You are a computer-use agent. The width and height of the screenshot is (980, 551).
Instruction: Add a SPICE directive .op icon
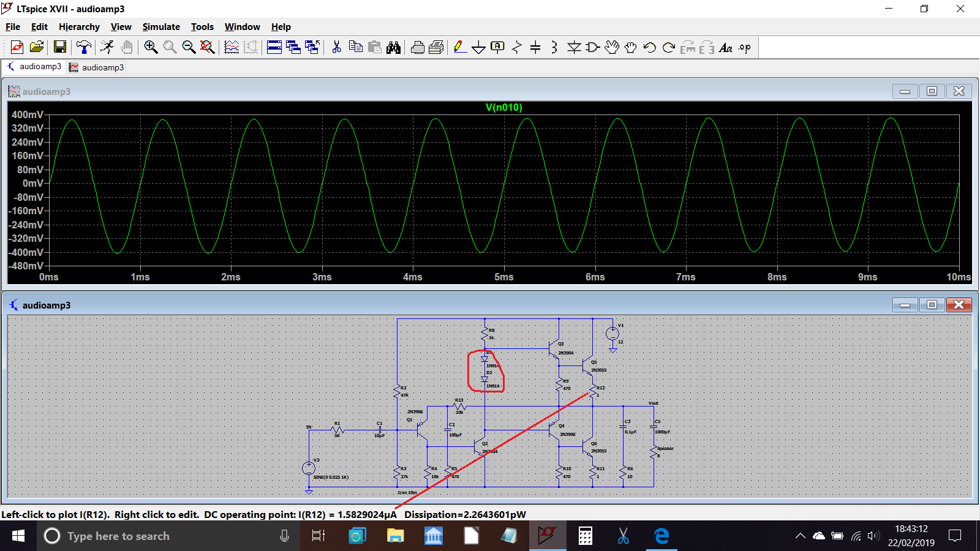[745, 47]
